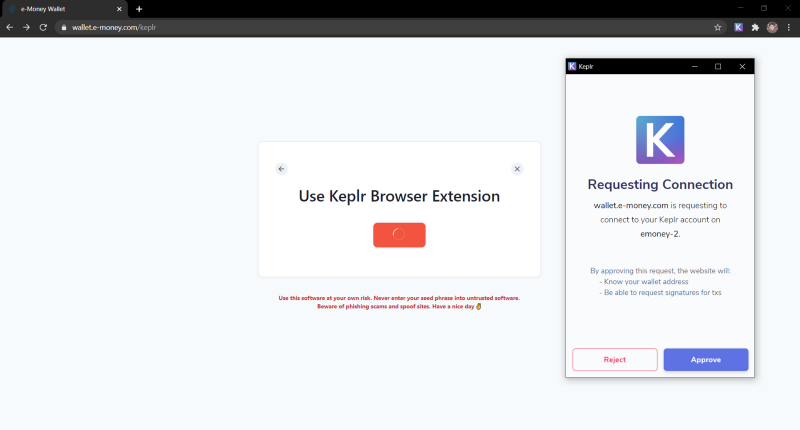The height and width of the screenshot is (430, 800).
Task: Go back in browser history
Action: coord(10,28)
